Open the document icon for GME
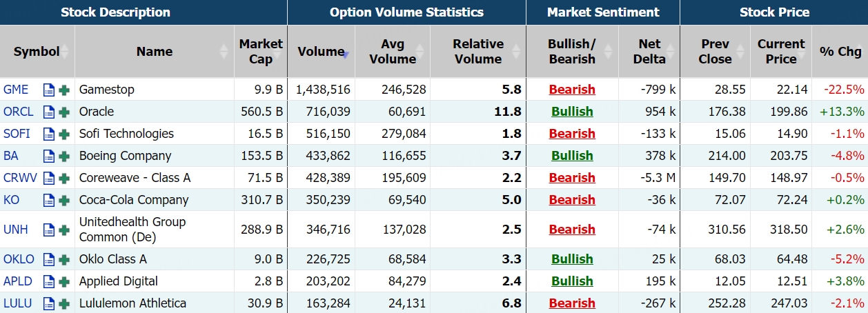The image size is (868, 313). coord(49,90)
